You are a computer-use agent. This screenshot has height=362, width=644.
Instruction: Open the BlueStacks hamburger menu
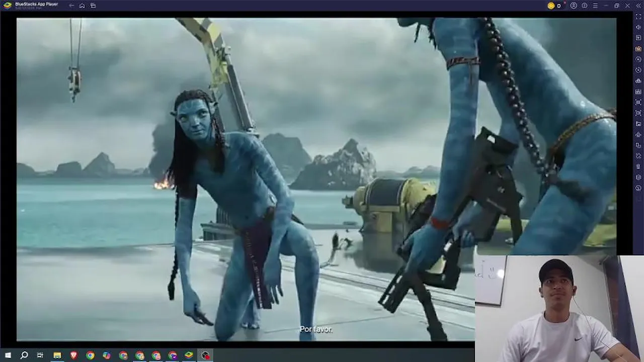tap(595, 6)
